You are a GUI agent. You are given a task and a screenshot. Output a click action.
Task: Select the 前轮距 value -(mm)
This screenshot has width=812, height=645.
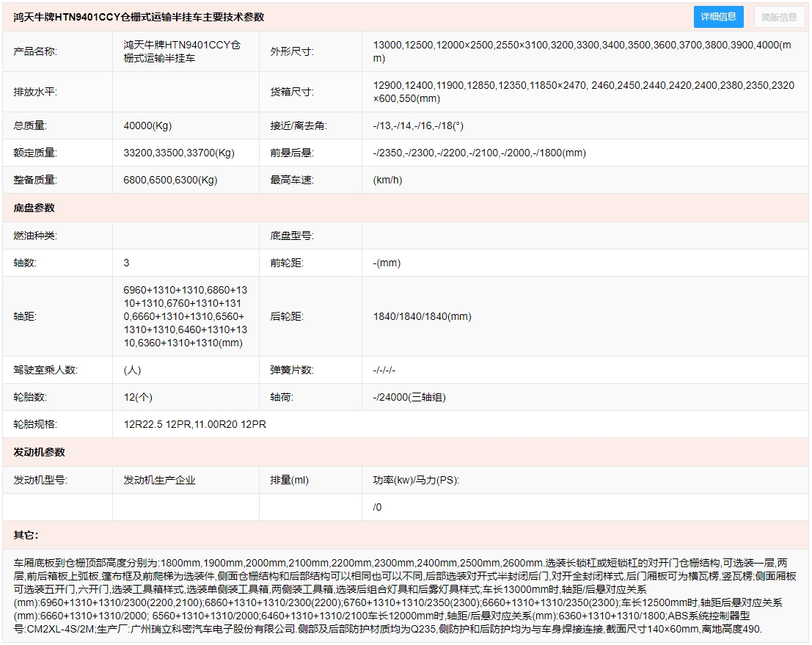pyautogui.click(x=387, y=263)
